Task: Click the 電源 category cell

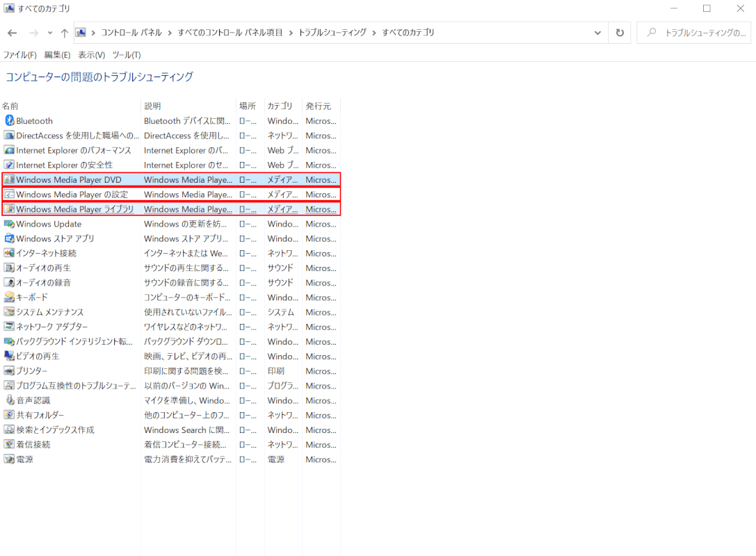Action: [276, 459]
